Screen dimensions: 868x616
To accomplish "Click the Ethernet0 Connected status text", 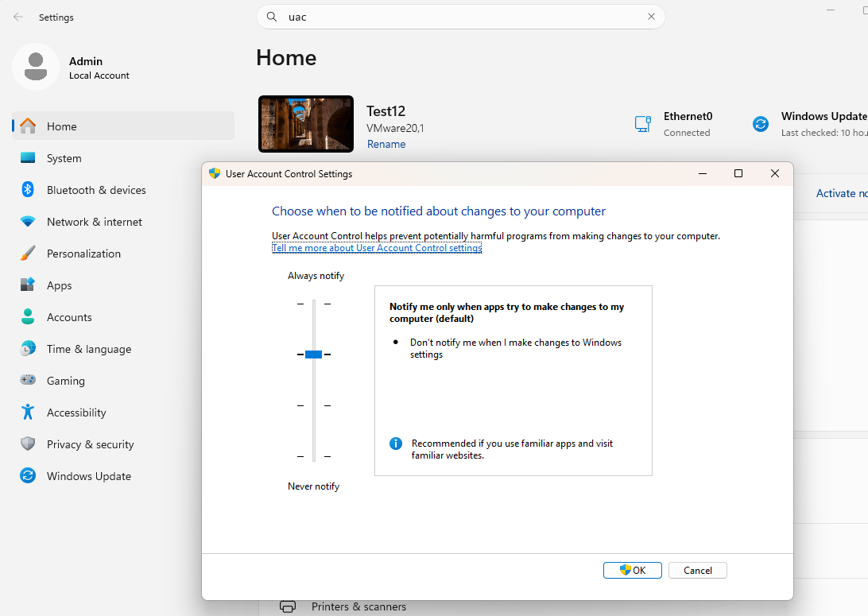I will pos(687,133).
